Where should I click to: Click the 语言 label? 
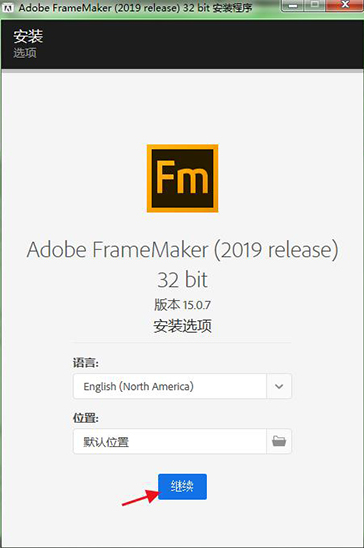[x=86, y=362]
